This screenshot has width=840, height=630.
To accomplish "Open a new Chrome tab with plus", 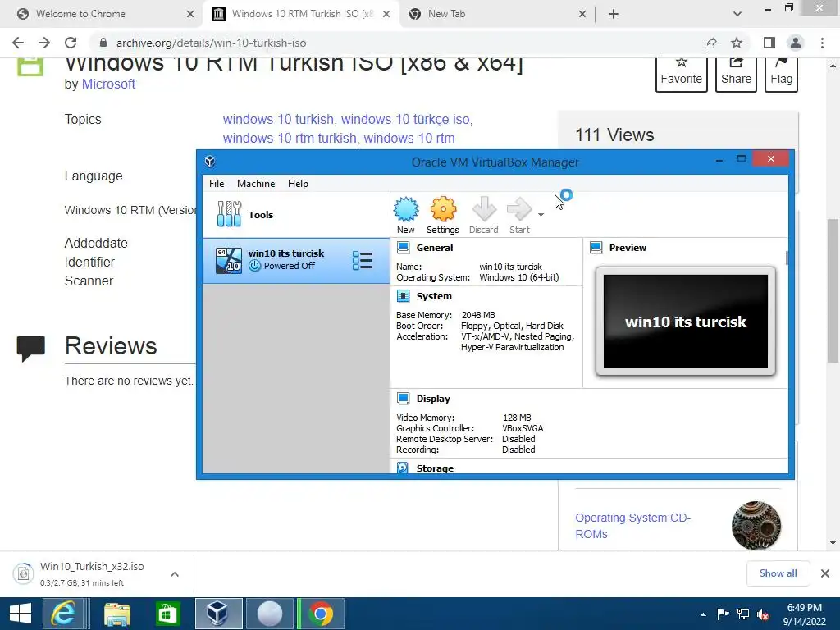I will (614, 14).
